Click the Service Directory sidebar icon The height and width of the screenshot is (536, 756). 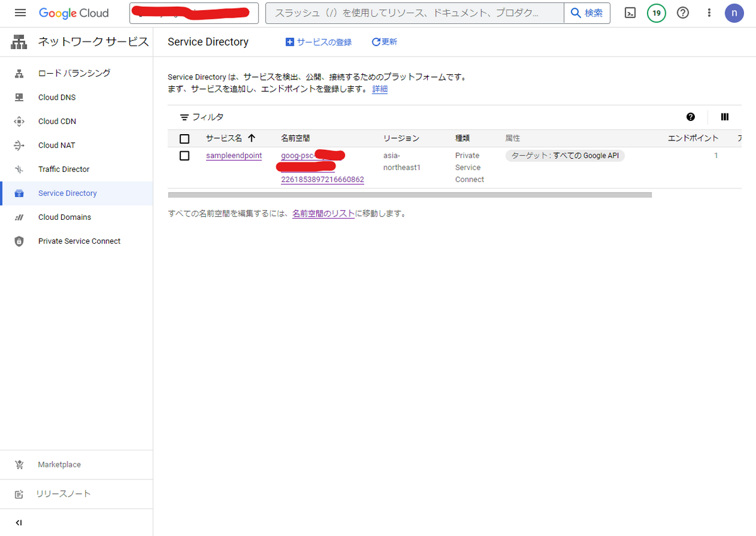click(19, 193)
